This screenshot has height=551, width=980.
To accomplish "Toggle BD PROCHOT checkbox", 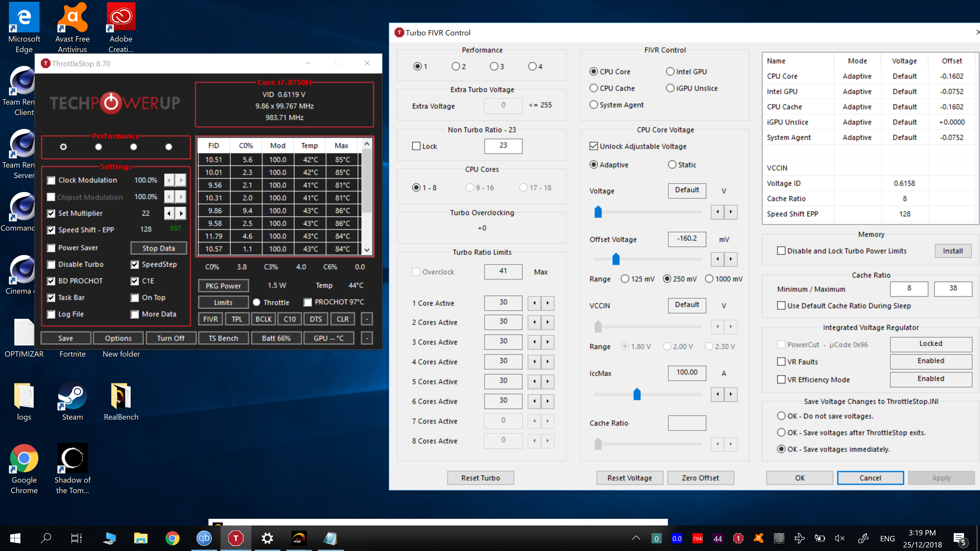I will click(x=51, y=281).
